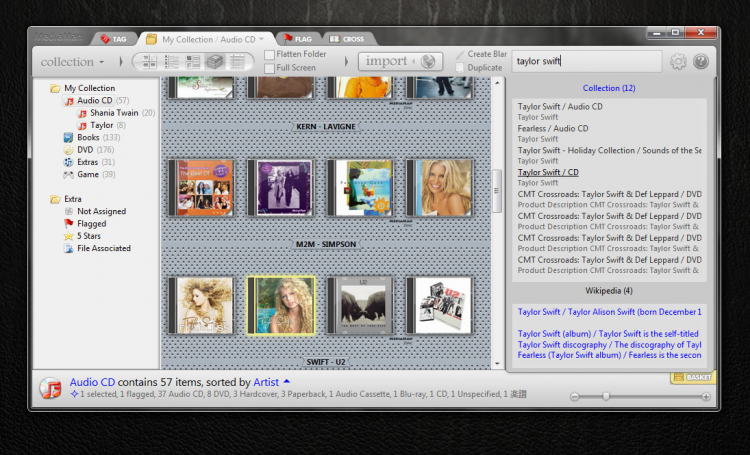Screen dimensions: 750x455
Task: Switch to the thumbnail grid view icon
Action: (149, 61)
